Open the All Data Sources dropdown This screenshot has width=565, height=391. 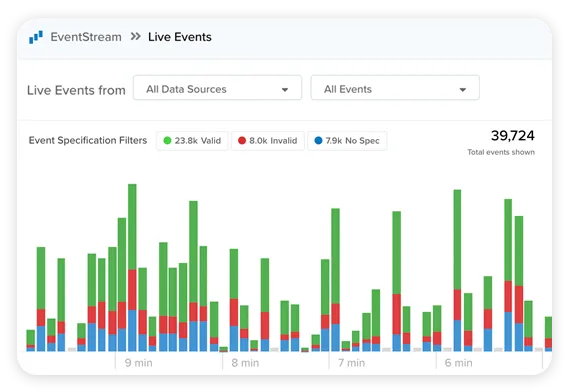[x=217, y=88]
